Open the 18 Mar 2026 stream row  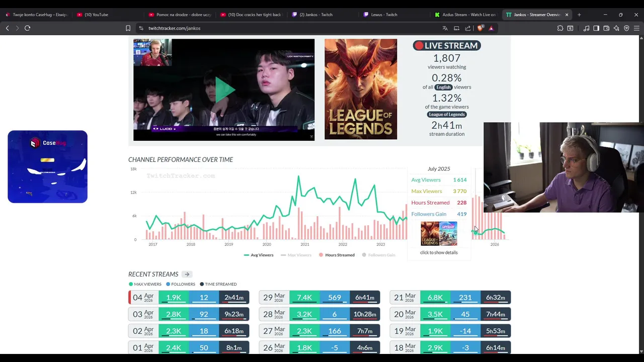[450, 347]
